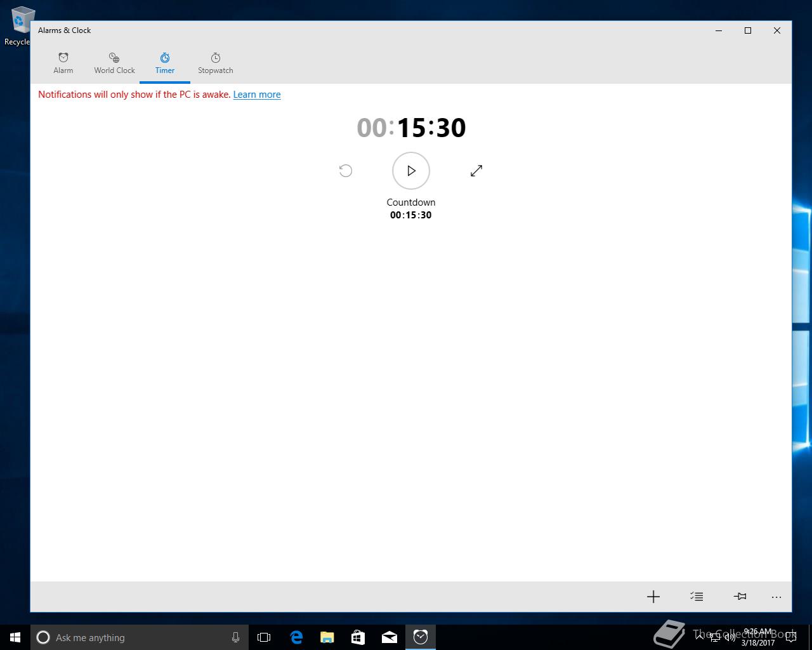This screenshot has width=812, height=650.
Task: Open the Recycle Bin on desktop
Action: (x=19, y=27)
